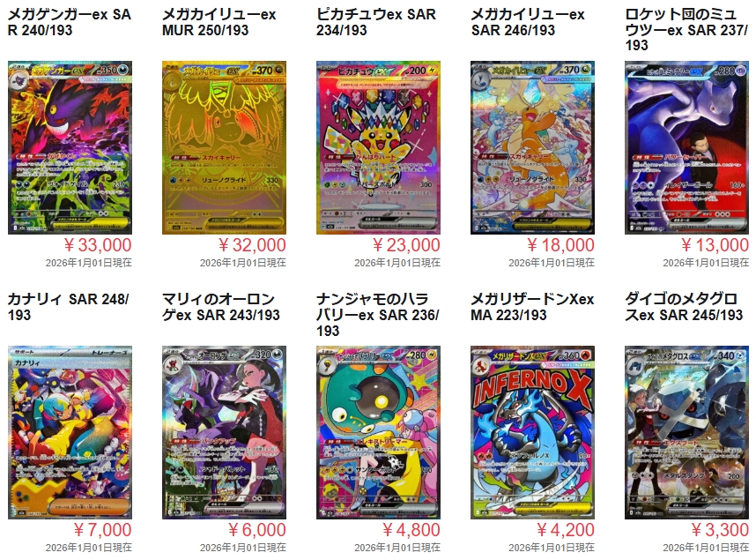Open the gold メガカイリューex MUR card image
Viewport: 756px width, 560px height.
point(224,147)
